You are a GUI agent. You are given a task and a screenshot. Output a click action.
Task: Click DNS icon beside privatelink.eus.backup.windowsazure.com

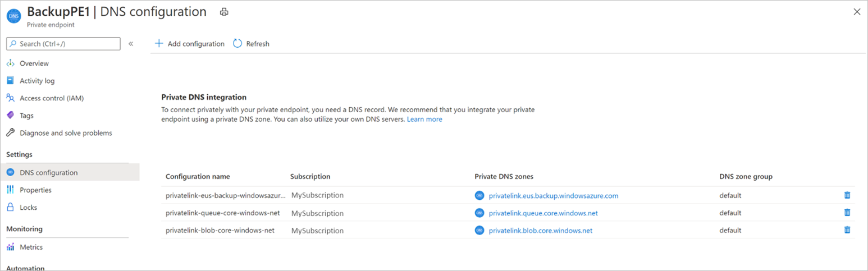click(479, 196)
